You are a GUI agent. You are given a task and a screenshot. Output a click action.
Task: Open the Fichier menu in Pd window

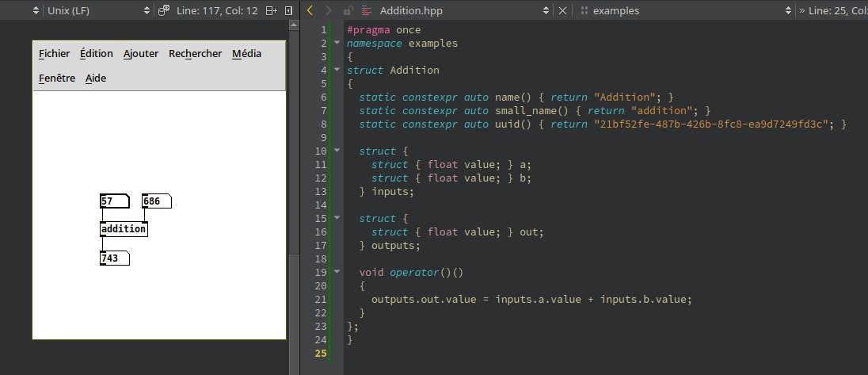click(x=54, y=54)
